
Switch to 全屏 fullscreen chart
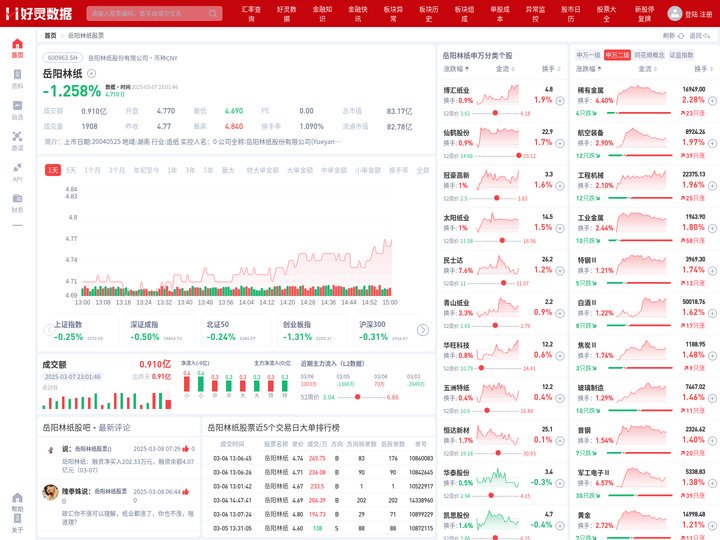(x=422, y=170)
